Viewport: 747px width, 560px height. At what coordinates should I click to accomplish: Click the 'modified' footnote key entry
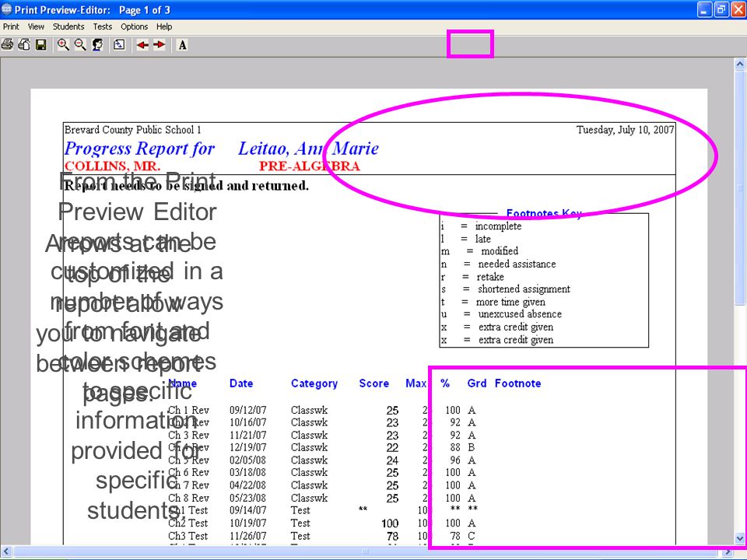tap(500, 251)
